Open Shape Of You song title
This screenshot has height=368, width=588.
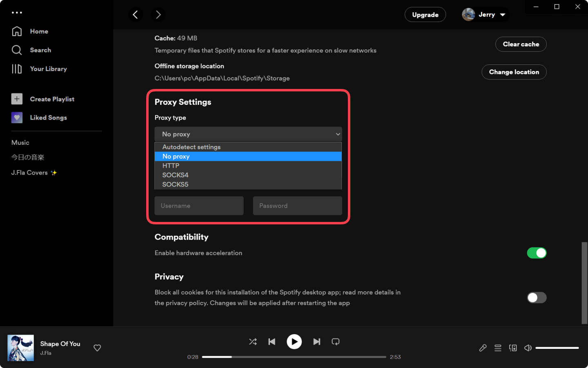point(60,344)
